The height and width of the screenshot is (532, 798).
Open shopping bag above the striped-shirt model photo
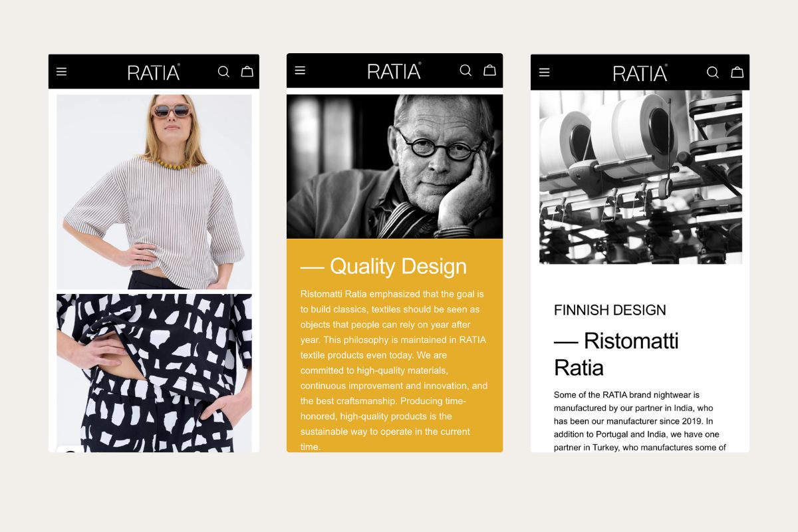[247, 71]
